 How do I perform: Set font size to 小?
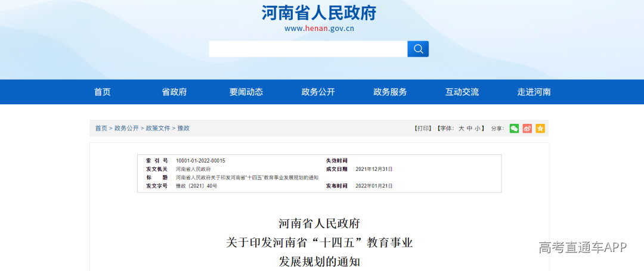[x=477, y=128]
